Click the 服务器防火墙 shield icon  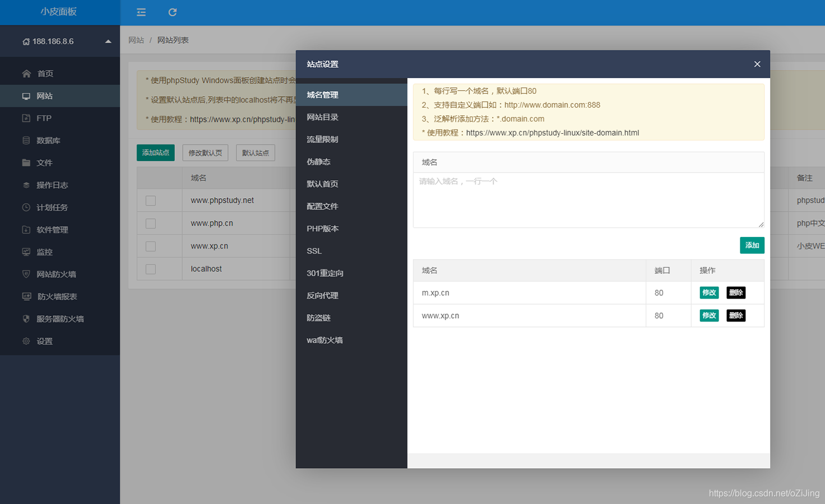click(x=26, y=319)
